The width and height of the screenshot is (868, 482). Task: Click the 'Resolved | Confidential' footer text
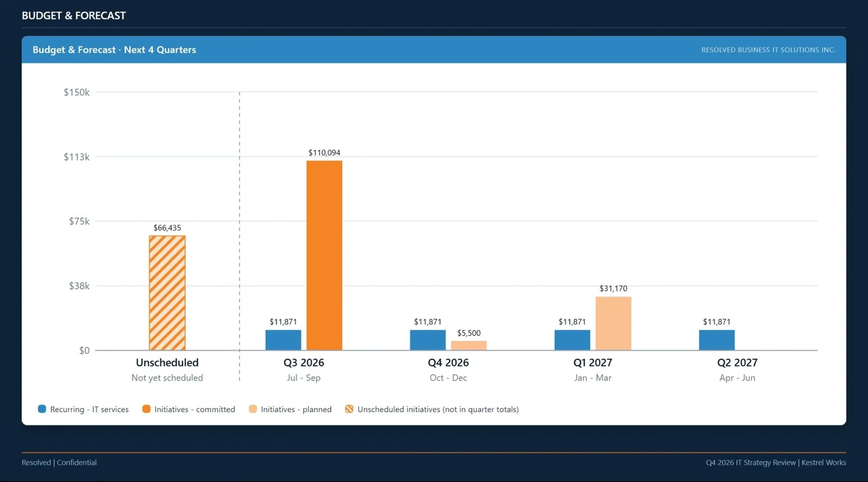click(59, 462)
